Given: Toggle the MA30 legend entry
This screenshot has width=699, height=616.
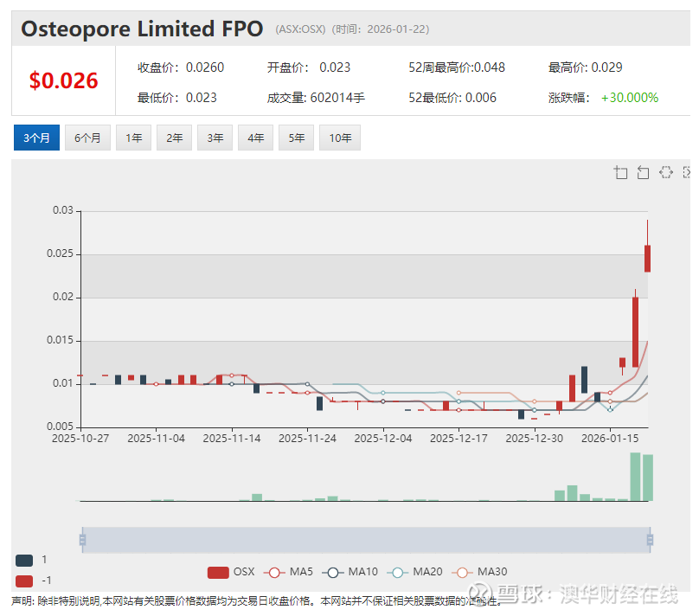Looking at the screenshot, I should coord(479,572).
